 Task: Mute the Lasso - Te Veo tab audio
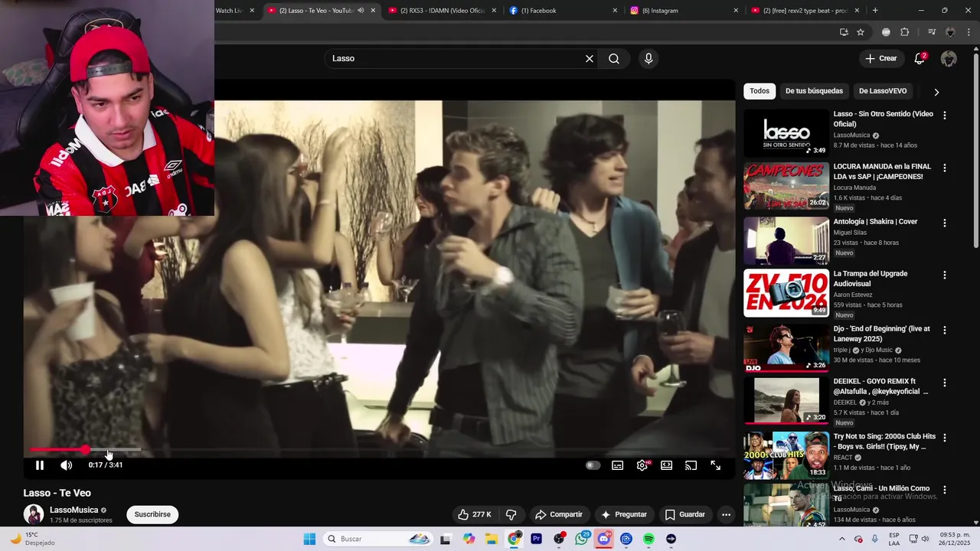pyautogui.click(x=361, y=11)
